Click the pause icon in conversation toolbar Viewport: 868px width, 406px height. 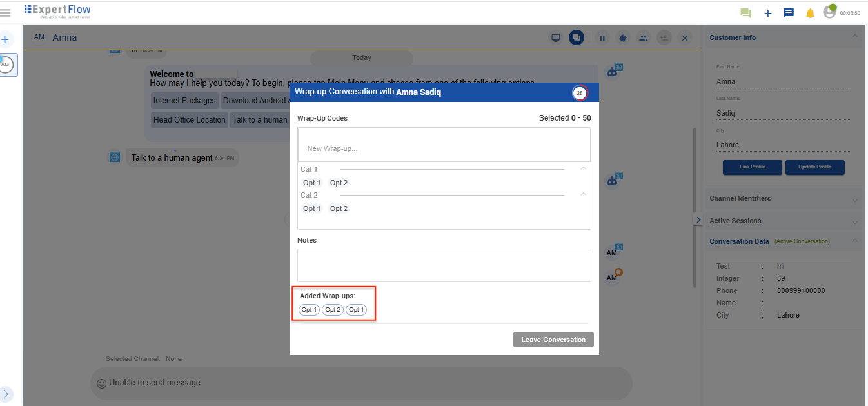(x=602, y=38)
